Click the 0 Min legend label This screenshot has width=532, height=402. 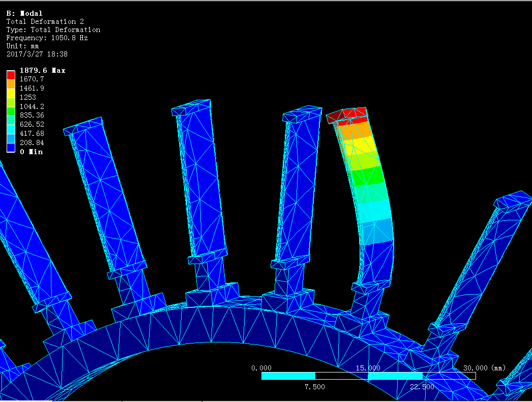(32, 152)
